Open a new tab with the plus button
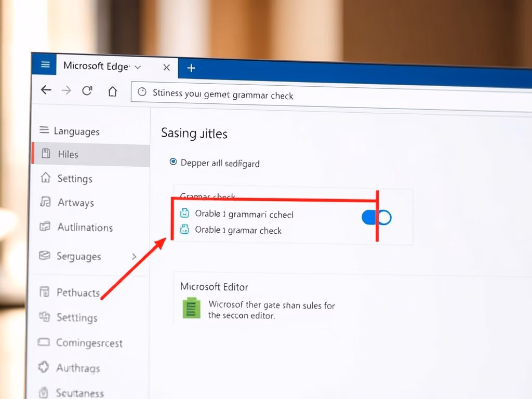This screenshot has height=399, width=532. click(x=191, y=68)
